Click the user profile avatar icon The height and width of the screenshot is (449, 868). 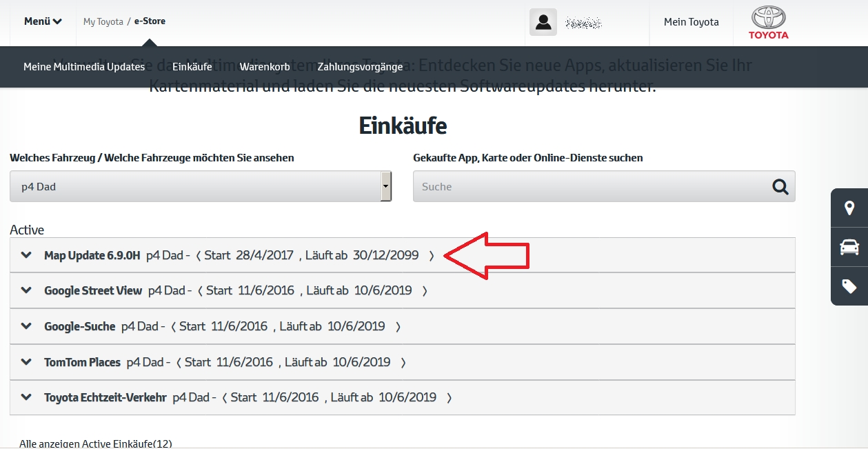pos(543,22)
